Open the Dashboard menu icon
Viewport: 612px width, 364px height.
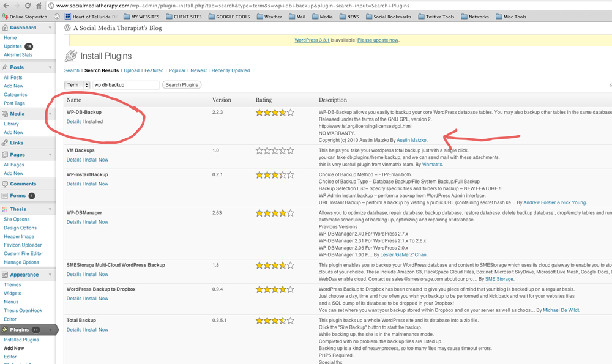point(5,28)
